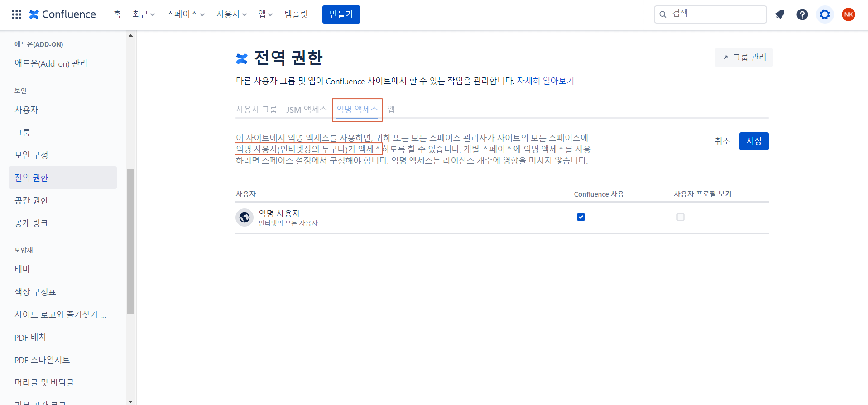Image resolution: width=868 pixels, height=405 pixels.
Task: Open the notifications icon
Action: click(779, 14)
